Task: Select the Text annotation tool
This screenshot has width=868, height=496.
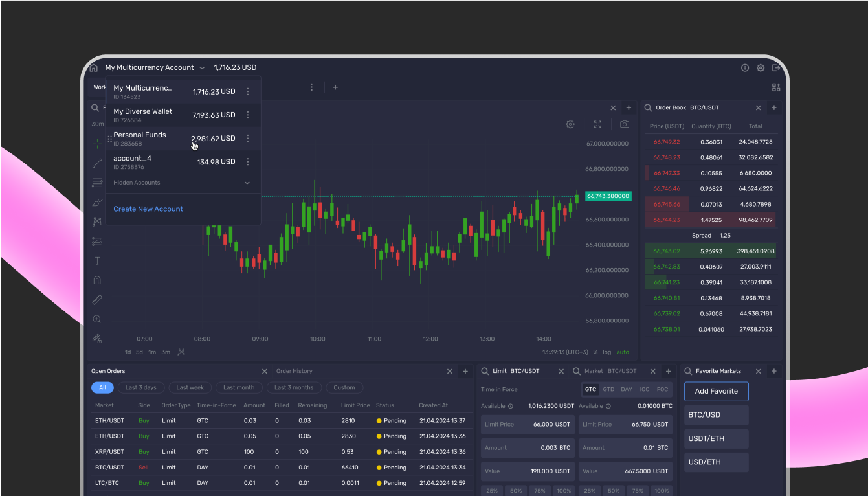Action: pos(97,261)
